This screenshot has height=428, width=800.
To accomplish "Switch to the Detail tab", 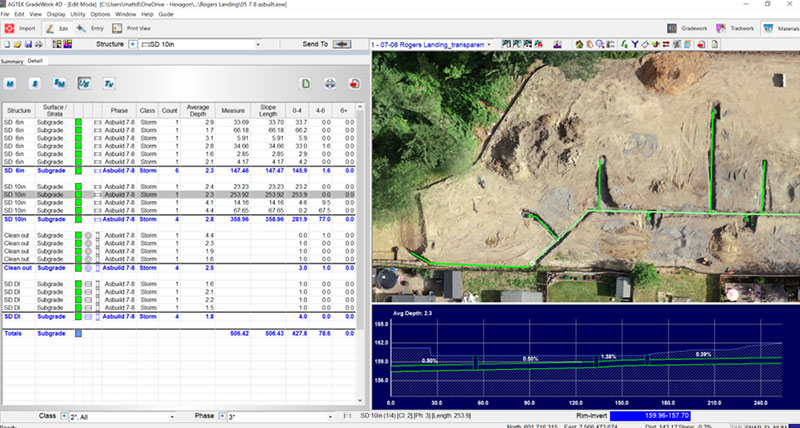I will (x=35, y=61).
